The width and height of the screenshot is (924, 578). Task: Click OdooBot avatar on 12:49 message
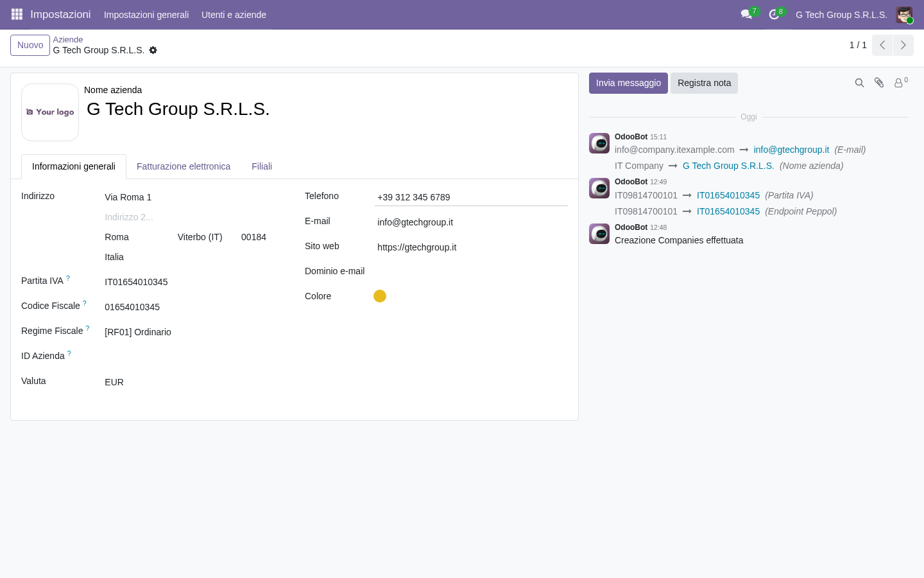click(x=599, y=188)
